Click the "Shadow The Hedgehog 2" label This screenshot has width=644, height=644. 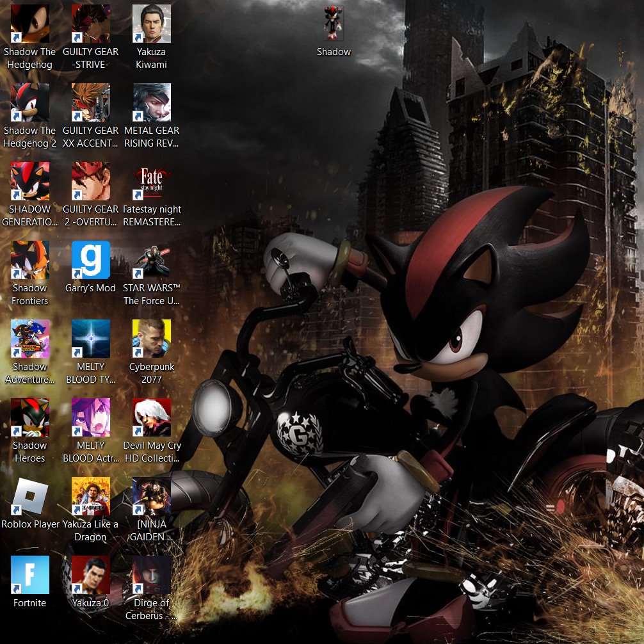click(29, 137)
